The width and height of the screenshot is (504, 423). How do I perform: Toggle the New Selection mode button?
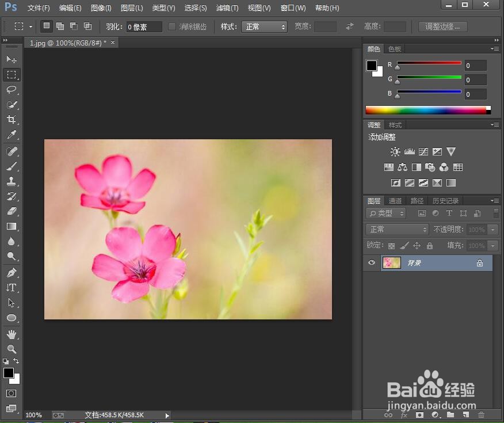click(x=47, y=26)
